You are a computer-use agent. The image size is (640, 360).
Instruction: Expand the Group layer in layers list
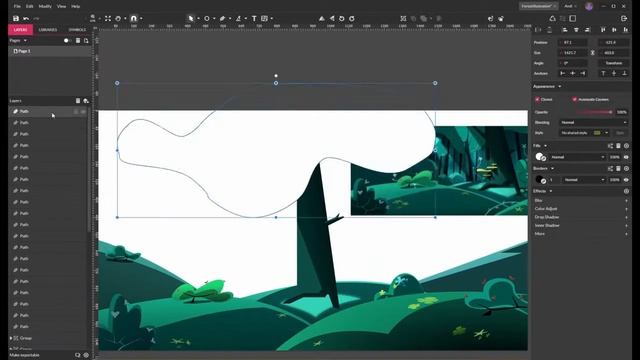(11, 338)
